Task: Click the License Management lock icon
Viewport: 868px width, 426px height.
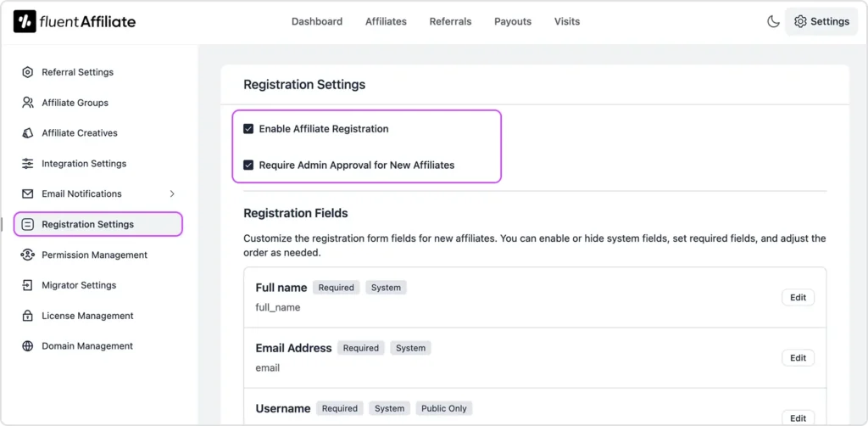Action: [28, 316]
